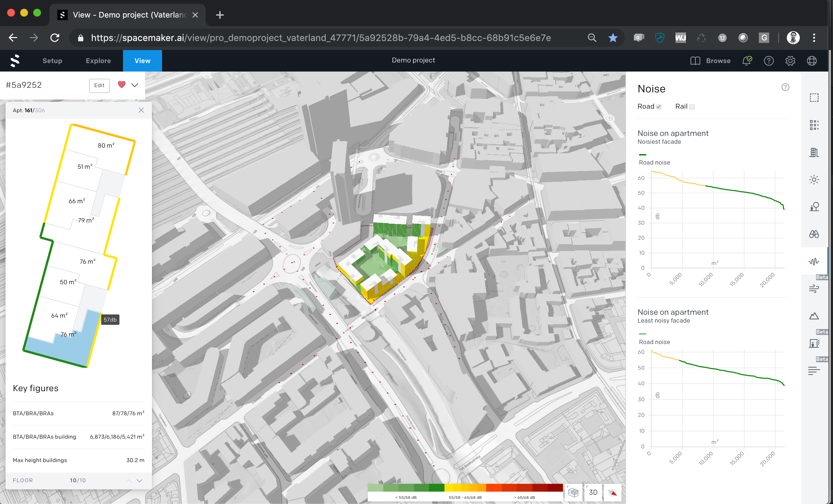Open the Setup tab

(52, 61)
